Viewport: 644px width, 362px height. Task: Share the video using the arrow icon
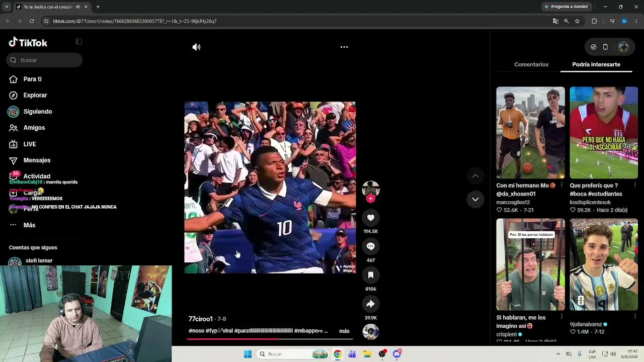371,304
